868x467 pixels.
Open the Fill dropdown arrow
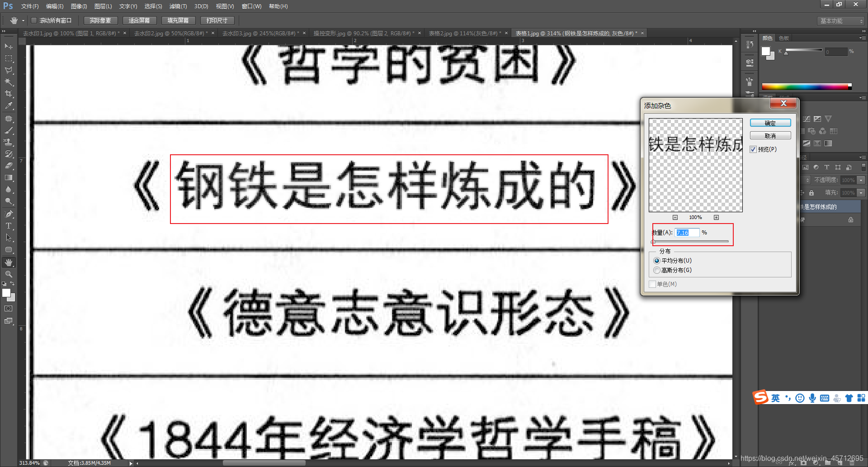click(x=861, y=193)
